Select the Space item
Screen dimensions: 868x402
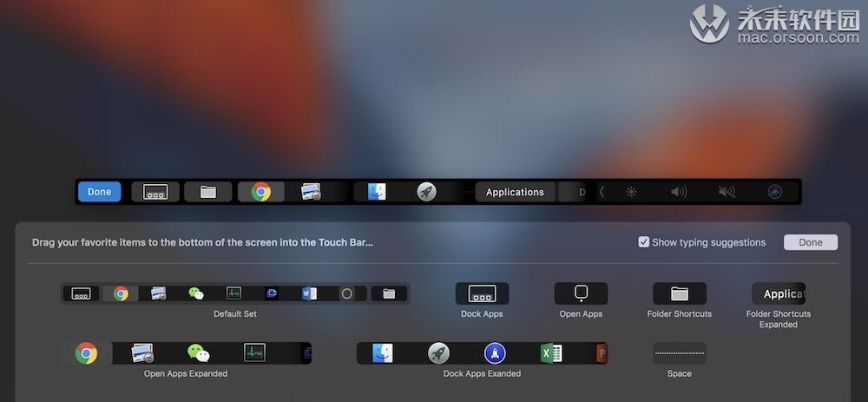pyautogui.click(x=680, y=353)
